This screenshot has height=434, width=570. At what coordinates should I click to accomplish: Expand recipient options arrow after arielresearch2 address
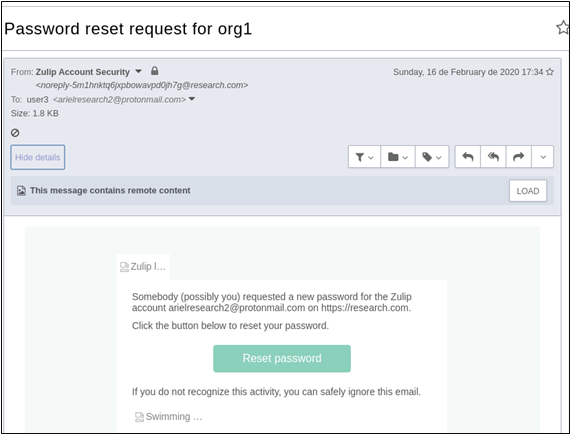point(192,99)
